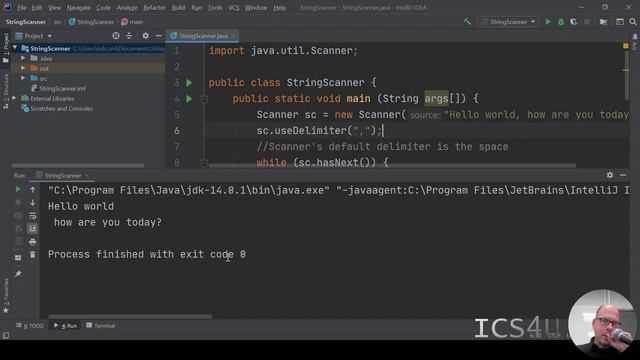
Task: Select Scratches and Consoles node
Action: point(57,109)
